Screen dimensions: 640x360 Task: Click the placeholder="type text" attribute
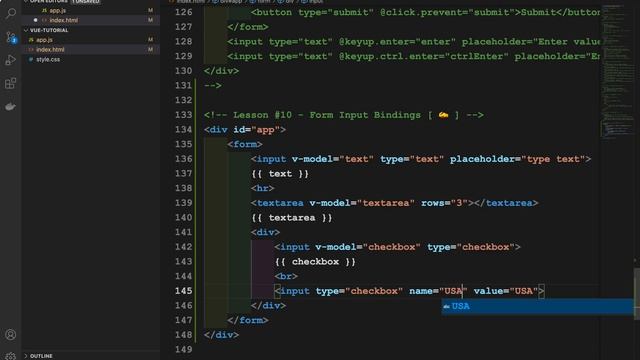517,159
